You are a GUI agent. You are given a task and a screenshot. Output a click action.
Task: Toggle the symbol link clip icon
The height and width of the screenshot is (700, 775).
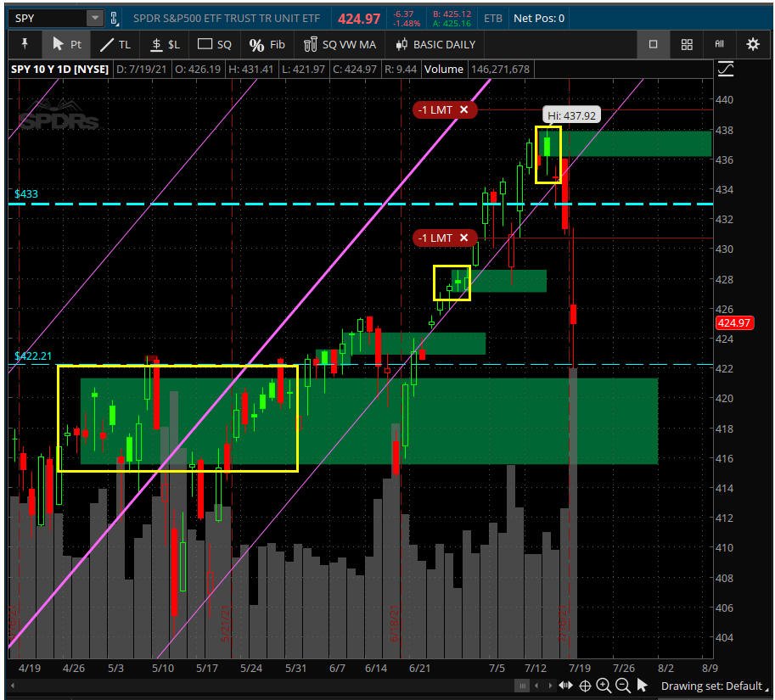coord(114,19)
